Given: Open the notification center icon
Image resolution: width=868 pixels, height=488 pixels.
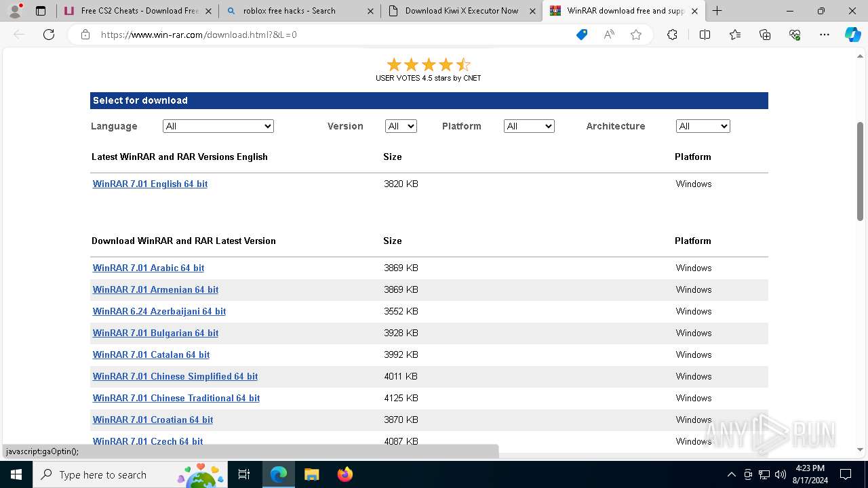Looking at the screenshot, I should click(846, 474).
